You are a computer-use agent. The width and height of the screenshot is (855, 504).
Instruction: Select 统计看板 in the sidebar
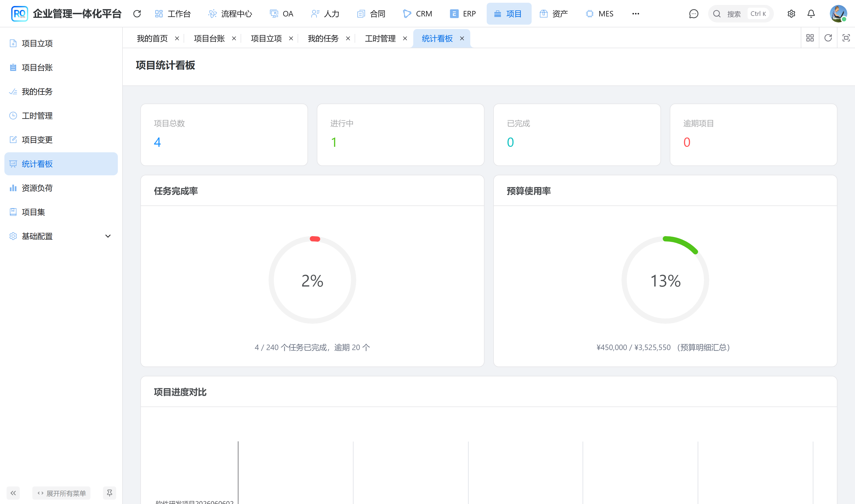tap(61, 164)
